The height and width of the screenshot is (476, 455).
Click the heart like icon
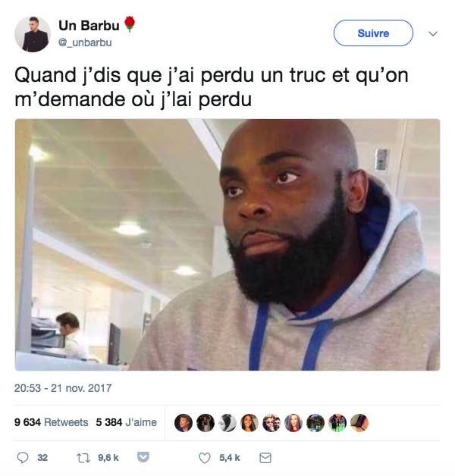205,458
